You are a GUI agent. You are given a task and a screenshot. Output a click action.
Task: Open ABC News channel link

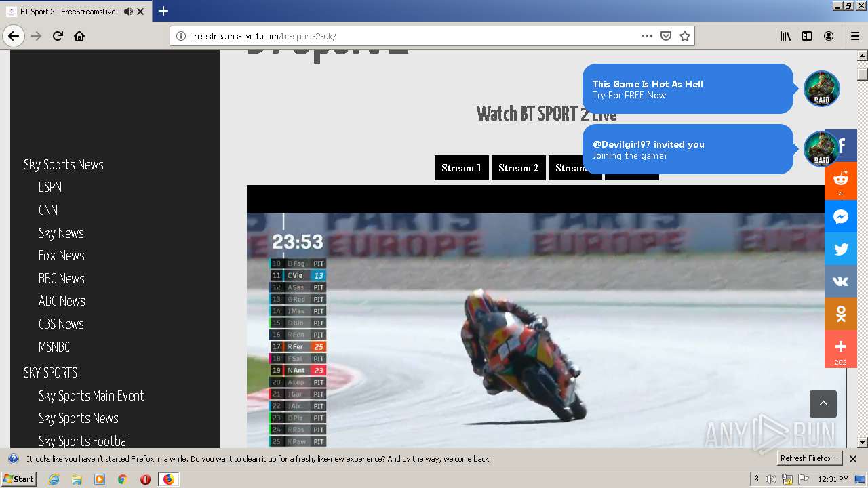(62, 301)
